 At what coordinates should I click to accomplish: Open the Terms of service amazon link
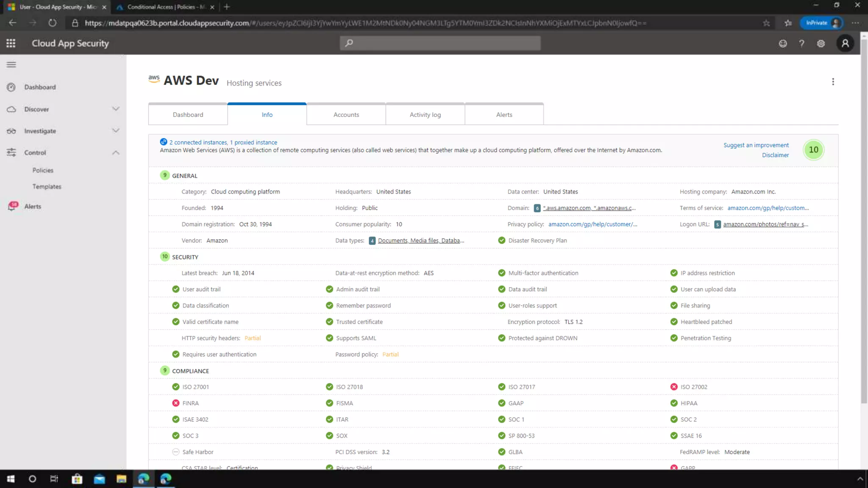point(768,208)
